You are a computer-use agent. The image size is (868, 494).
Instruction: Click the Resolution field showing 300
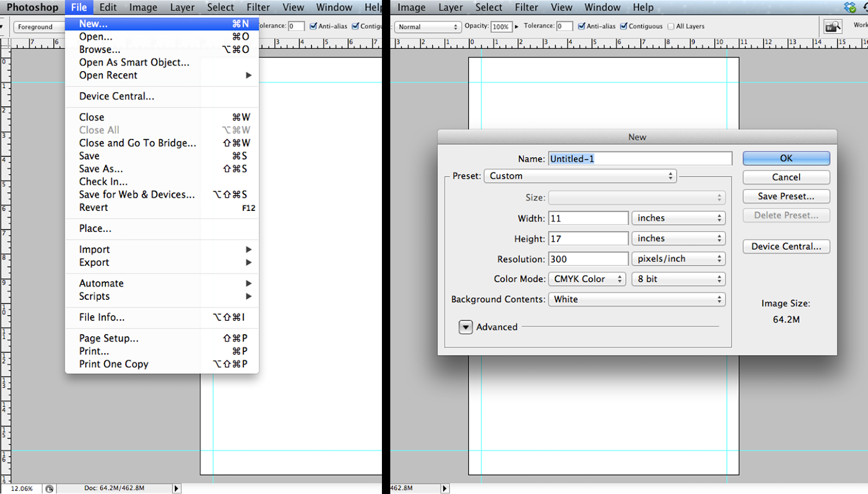click(588, 259)
